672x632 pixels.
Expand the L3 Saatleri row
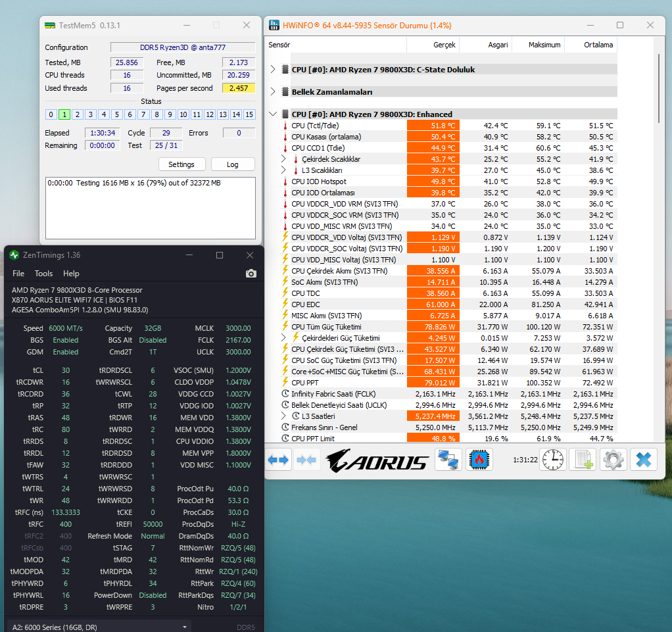click(283, 416)
